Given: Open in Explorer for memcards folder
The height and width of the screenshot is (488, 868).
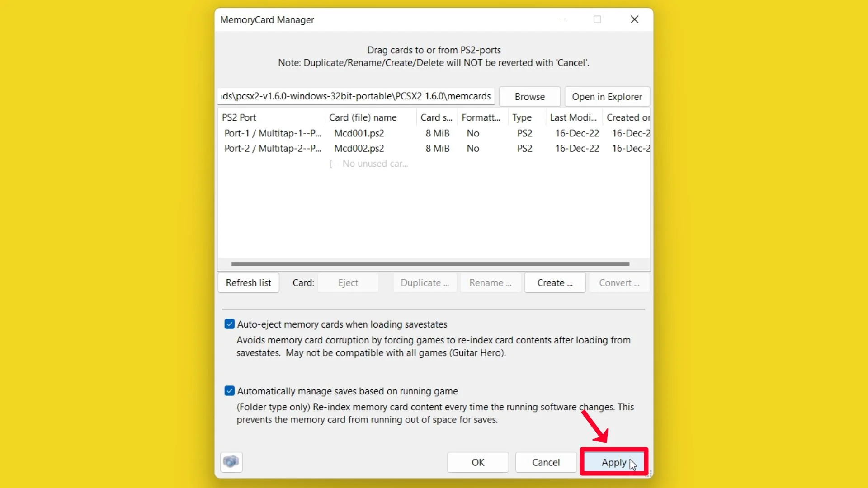Looking at the screenshot, I should pyautogui.click(x=607, y=96).
